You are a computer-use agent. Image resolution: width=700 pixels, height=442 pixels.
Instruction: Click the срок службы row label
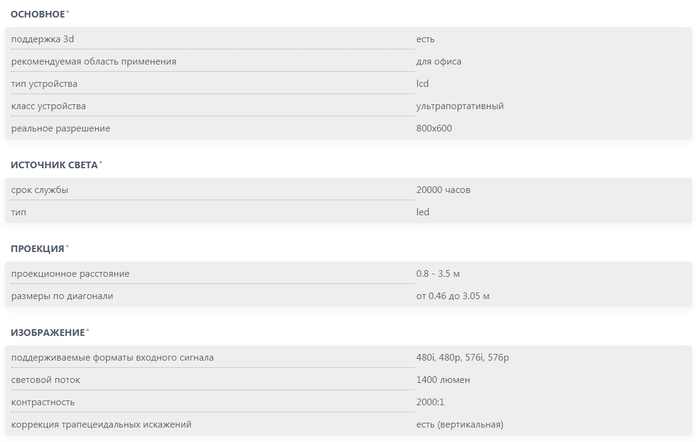[x=40, y=190]
